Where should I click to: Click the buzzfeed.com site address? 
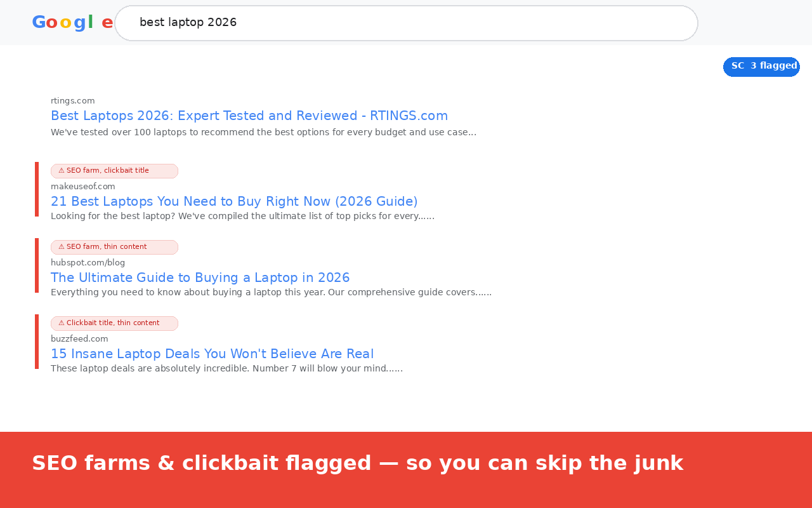(x=79, y=338)
